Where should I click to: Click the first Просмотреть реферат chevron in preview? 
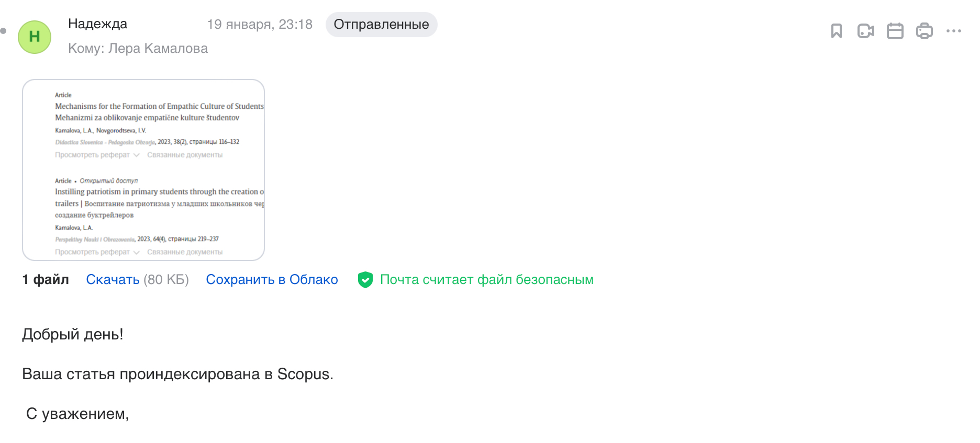coord(137,155)
